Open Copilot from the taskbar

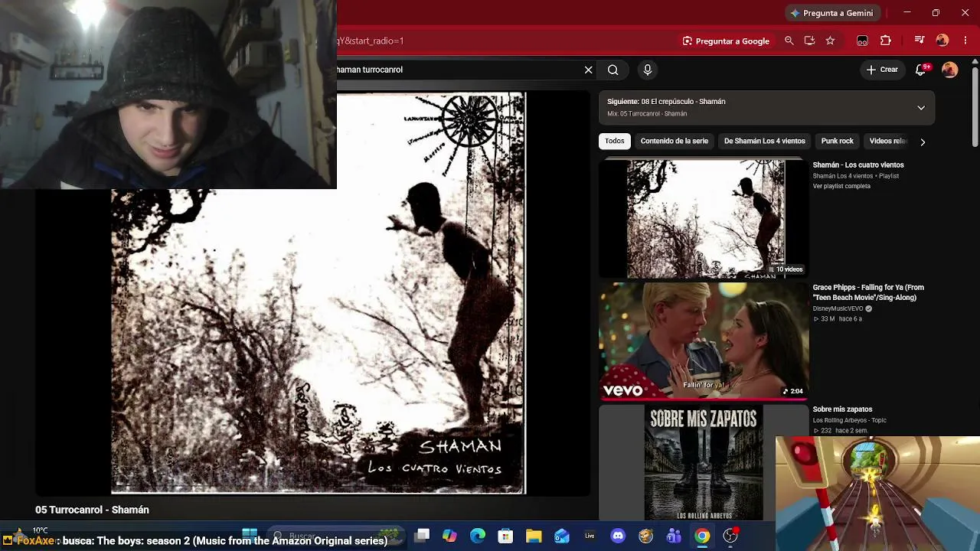pos(449,536)
